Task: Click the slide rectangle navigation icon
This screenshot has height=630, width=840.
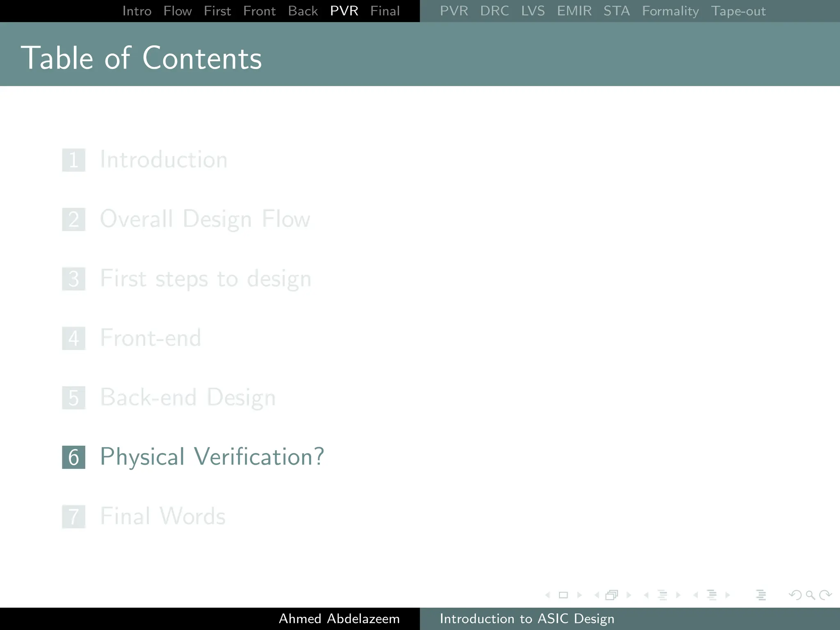Action: (564, 595)
